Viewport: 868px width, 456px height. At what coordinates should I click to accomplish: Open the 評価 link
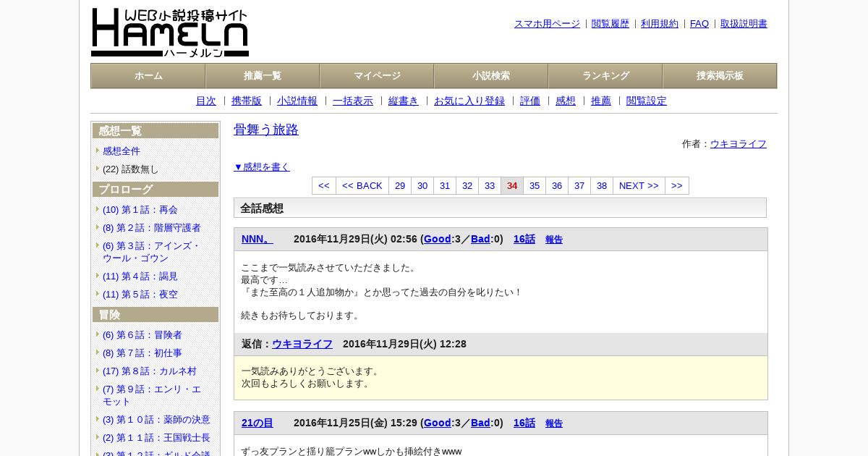(530, 101)
